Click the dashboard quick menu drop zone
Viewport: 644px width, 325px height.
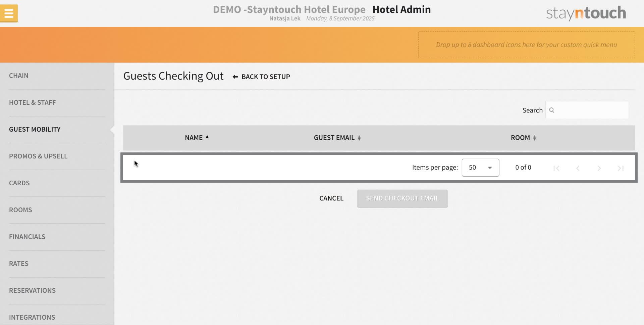[526, 44]
